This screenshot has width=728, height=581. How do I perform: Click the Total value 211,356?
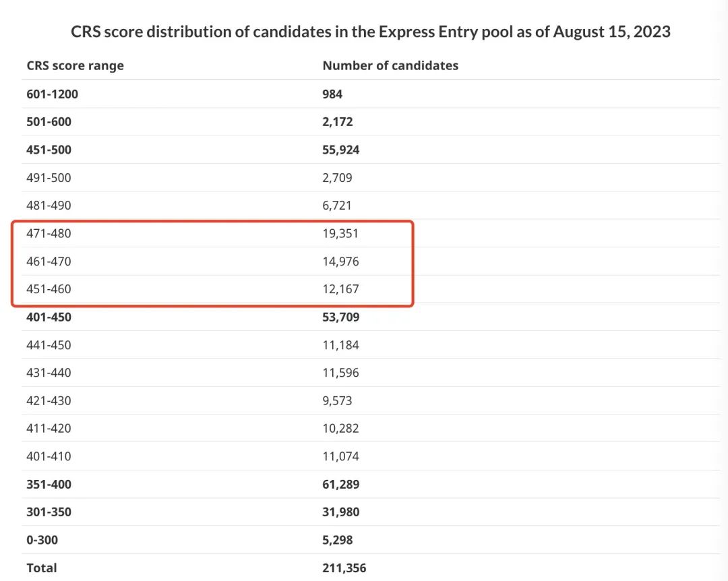coord(344,568)
